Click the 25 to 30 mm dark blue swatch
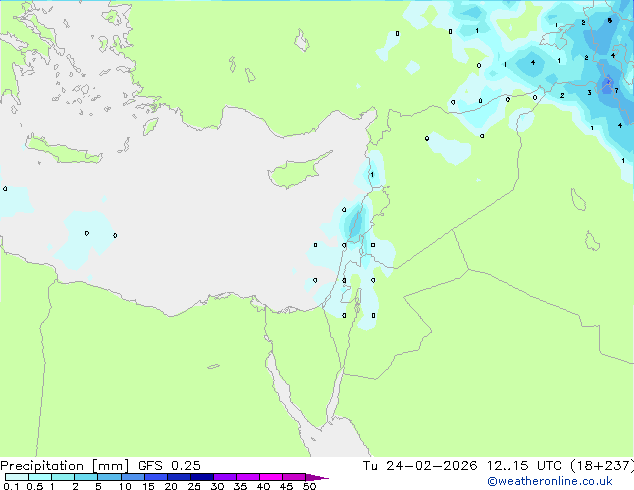 pyautogui.click(x=201, y=477)
